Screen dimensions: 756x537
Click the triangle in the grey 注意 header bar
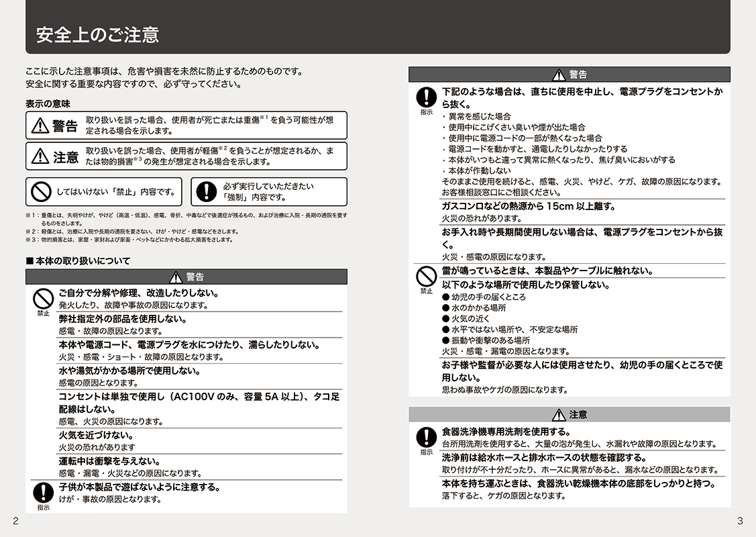tap(559, 415)
